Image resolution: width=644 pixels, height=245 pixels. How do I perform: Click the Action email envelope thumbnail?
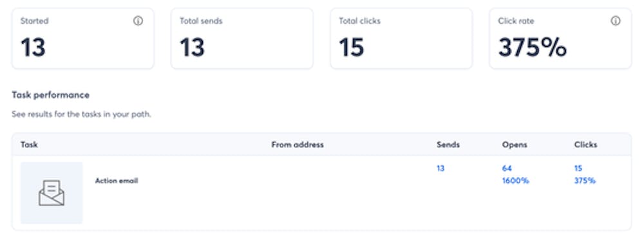[x=52, y=193]
